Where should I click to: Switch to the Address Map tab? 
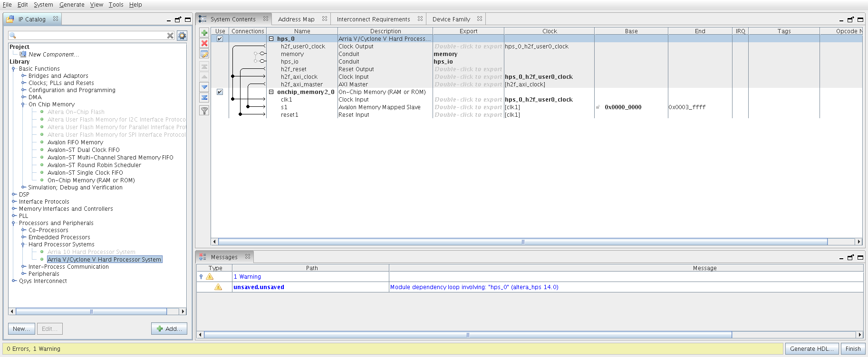(x=296, y=19)
